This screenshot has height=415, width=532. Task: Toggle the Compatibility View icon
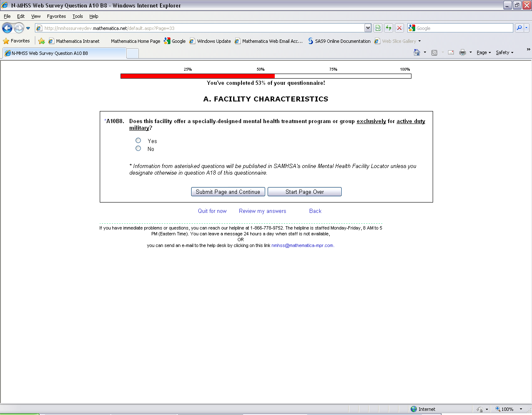(378, 28)
